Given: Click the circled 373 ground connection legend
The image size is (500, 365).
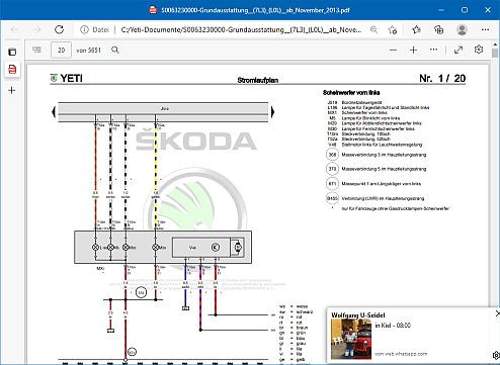Looking at the screenshot, I should pos(332,169).
